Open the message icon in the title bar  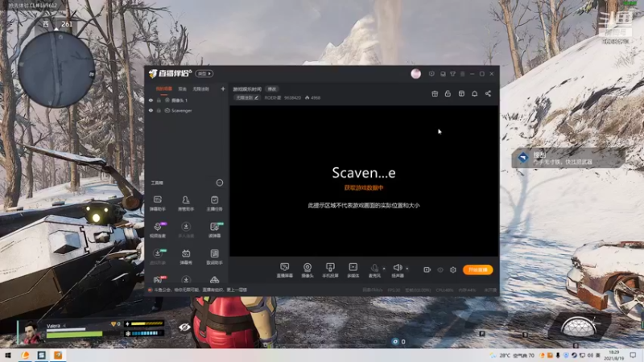[431, 74]
